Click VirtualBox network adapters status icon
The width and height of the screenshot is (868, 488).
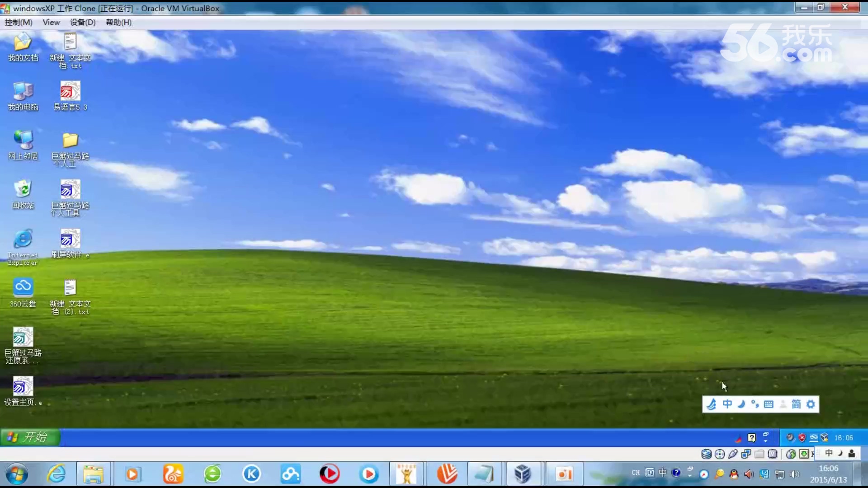(x=746, y=454)
